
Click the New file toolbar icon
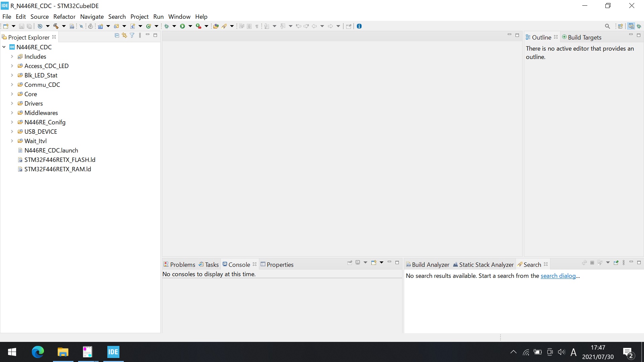[x=6, y=26]
